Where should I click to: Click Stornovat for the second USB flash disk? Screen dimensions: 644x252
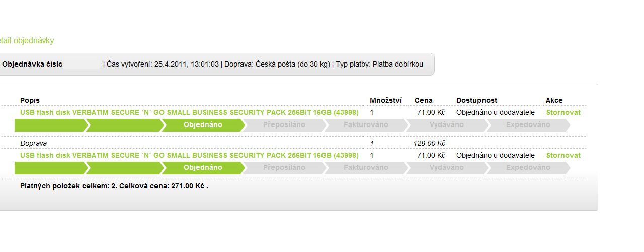click(563, 155)
